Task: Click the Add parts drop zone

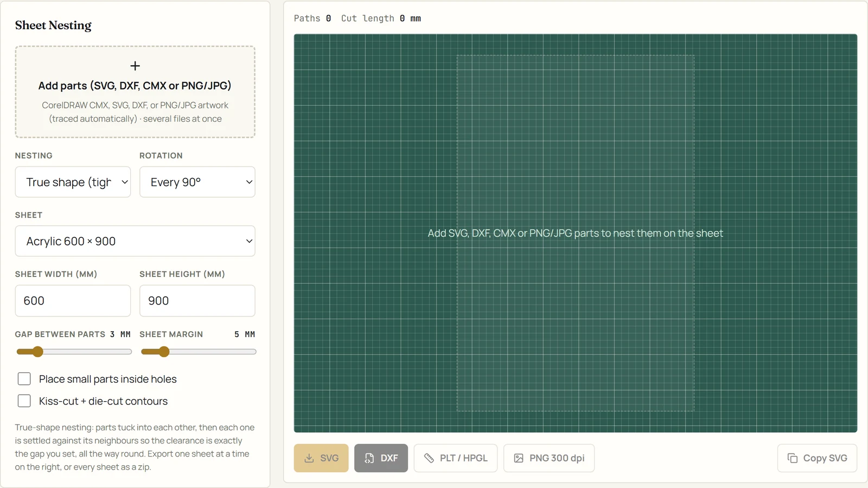Action: pos(135,92)
